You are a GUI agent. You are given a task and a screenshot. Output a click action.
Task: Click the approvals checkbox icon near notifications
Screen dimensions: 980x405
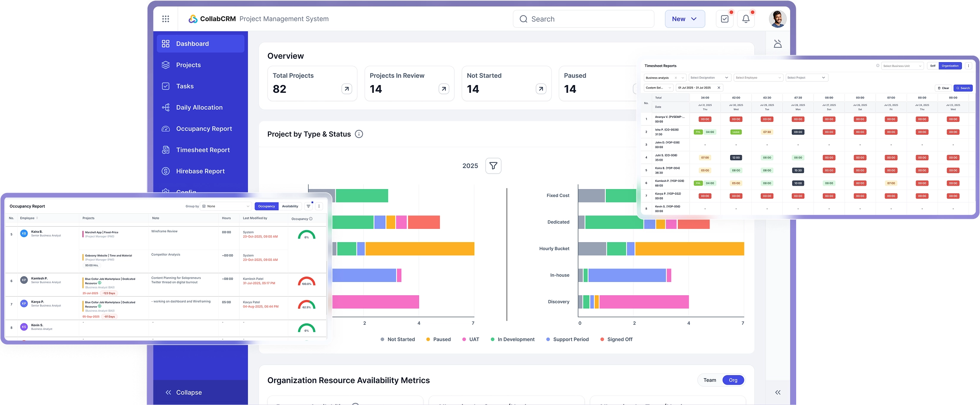click(725, 19)
